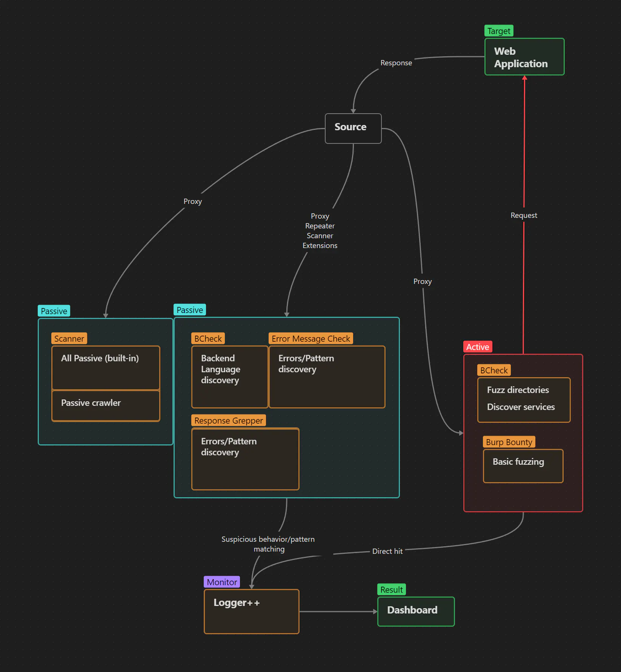Click the Request edge label
Viewport: 621px width, 672px height.
click(524, 215)
